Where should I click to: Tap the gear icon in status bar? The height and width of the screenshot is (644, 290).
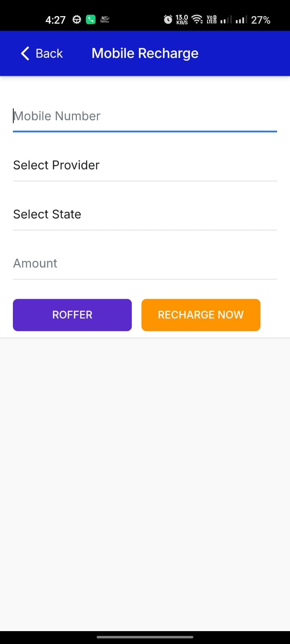tap(77, 19)
